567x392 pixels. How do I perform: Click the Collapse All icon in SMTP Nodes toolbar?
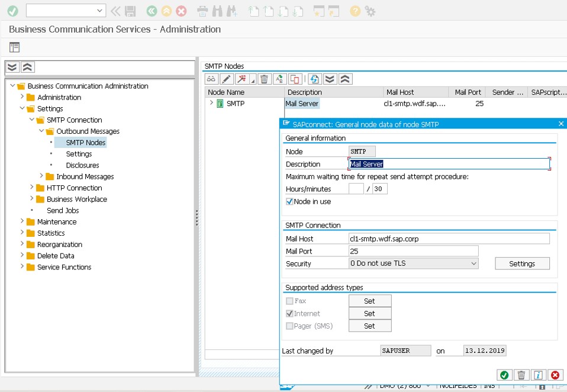coord(345,79)
